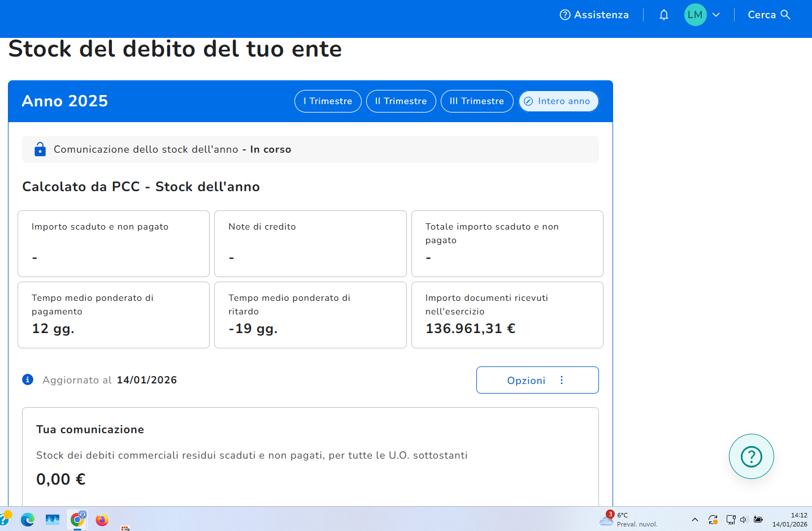Click the LM user avatar
Image resolution: width=812 pixels, height=531 pixels.
[x=695, y=15]
